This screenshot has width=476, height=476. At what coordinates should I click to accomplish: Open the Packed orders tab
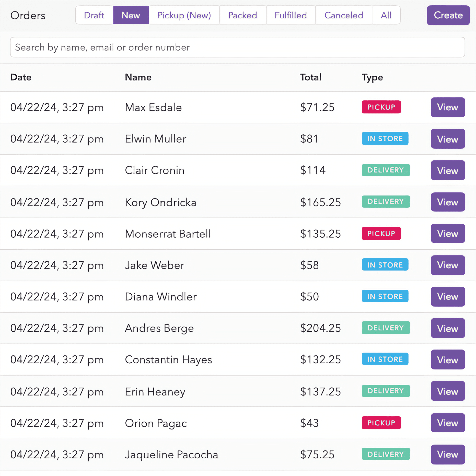242,15
